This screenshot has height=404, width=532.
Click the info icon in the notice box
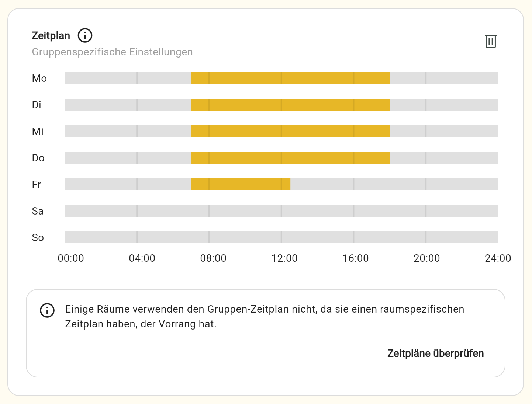[47, 310]
